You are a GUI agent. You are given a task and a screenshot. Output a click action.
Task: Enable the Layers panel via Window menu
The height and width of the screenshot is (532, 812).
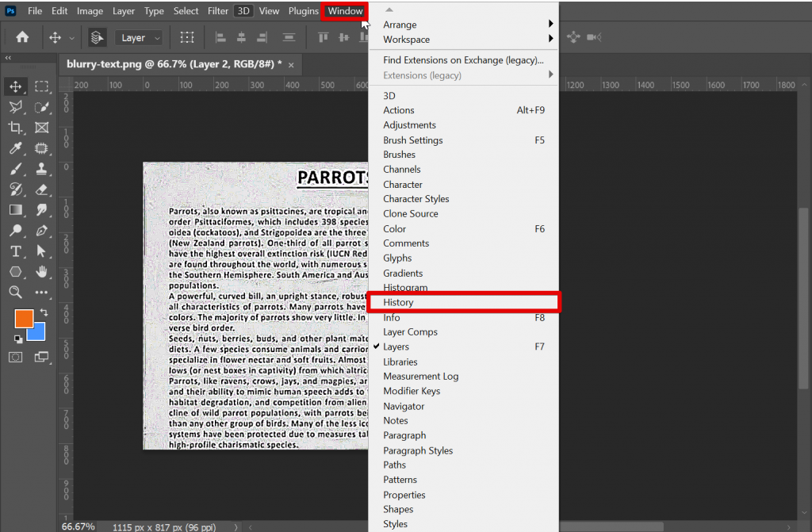point(396,346)
